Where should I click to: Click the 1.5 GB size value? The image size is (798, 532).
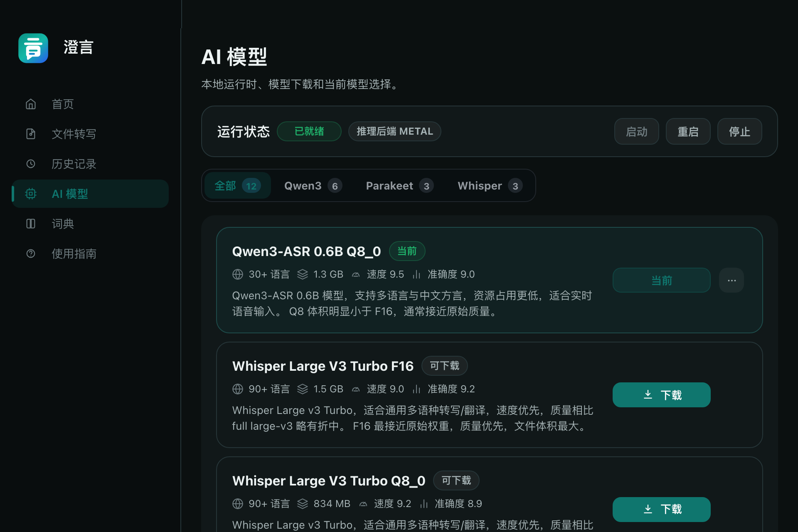click(x=328, y=389)
